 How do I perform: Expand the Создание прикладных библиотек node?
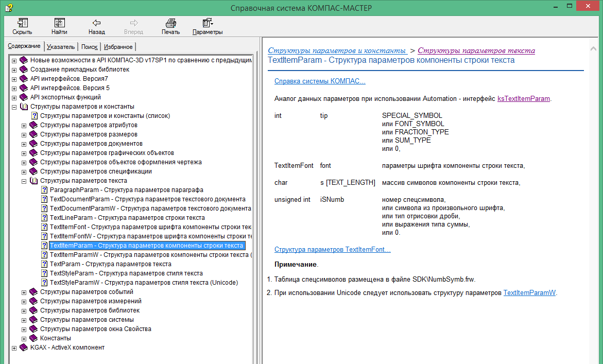(x=14, y=70)
